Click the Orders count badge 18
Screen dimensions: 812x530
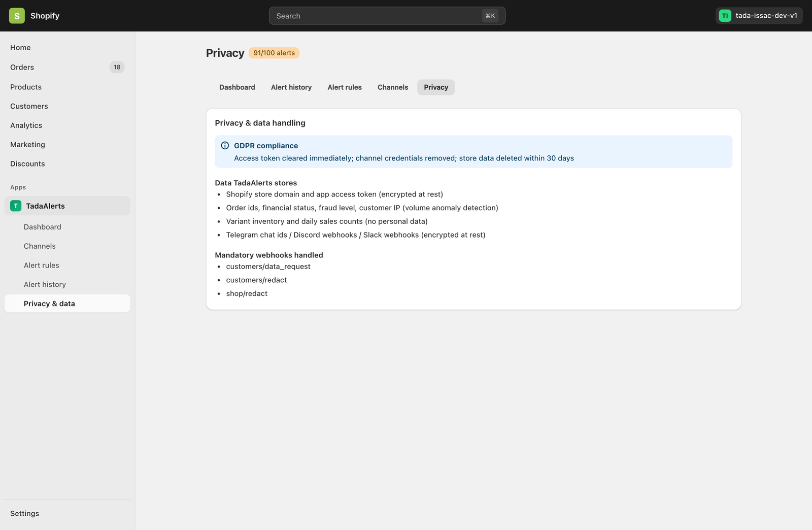tap(117, 67)
